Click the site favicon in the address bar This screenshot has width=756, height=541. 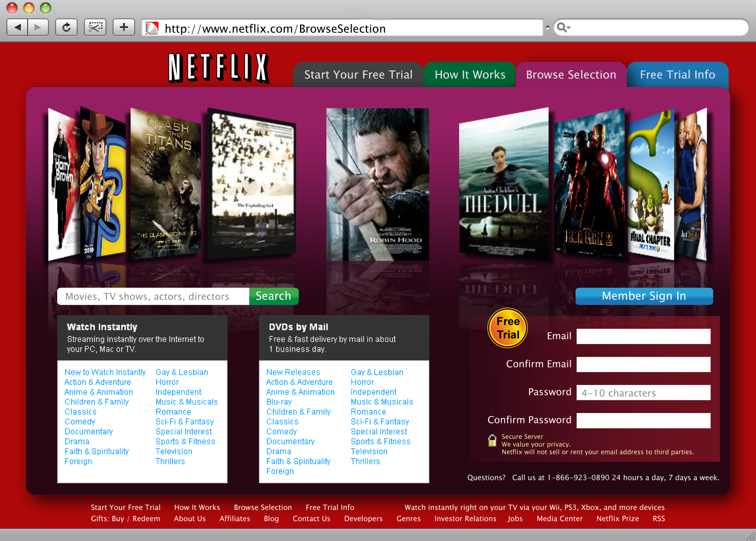point(152,28)
